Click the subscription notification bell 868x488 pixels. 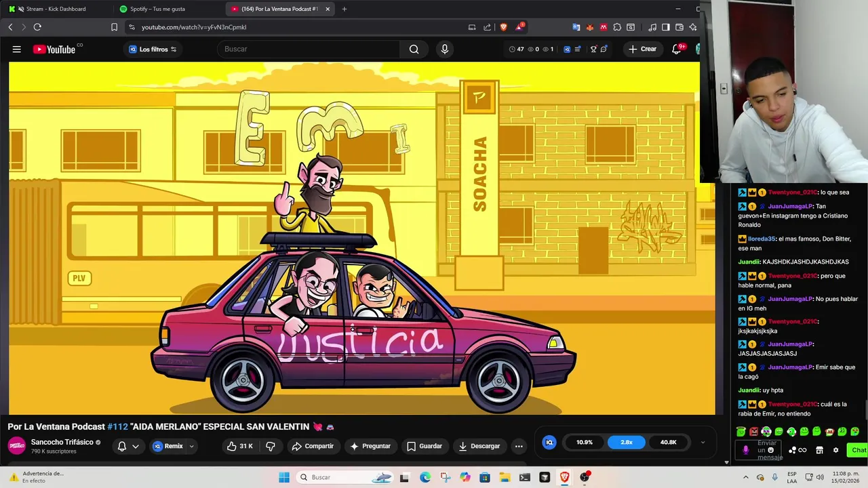(122, 446)
